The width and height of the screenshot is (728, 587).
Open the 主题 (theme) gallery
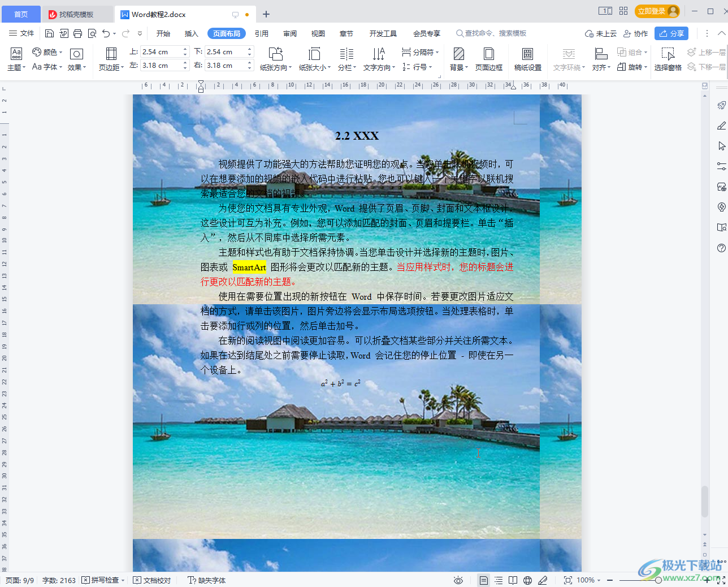tap(16, 59)
